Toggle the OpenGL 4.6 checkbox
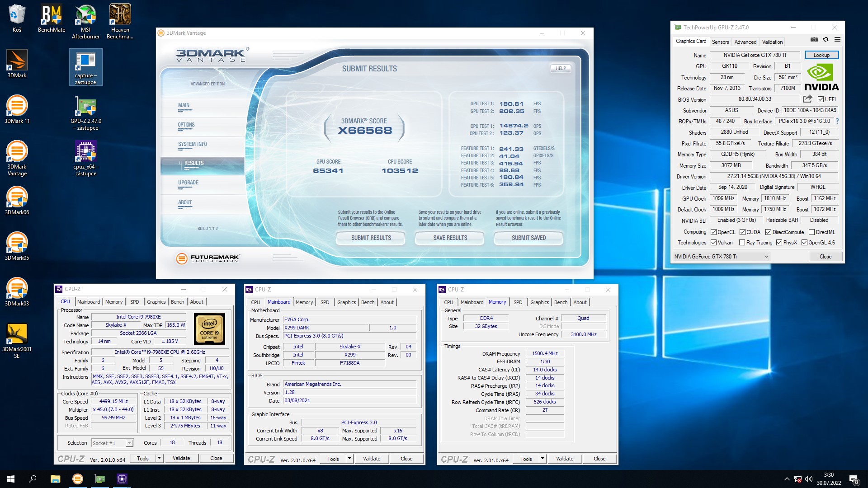The height and width of the screenshot is (488, 868). [804, 243]
